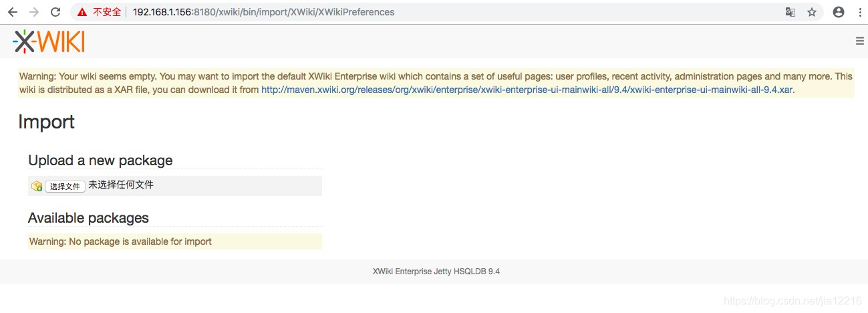Click the No package is available warning
The width and height of the screenshot is (868, 313).
pos(174,241)
